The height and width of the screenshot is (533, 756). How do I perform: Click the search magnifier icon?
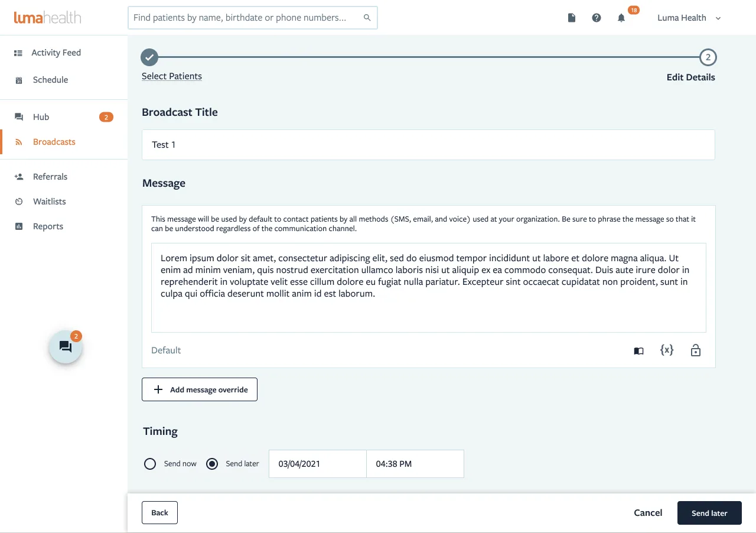pos(367,18)
